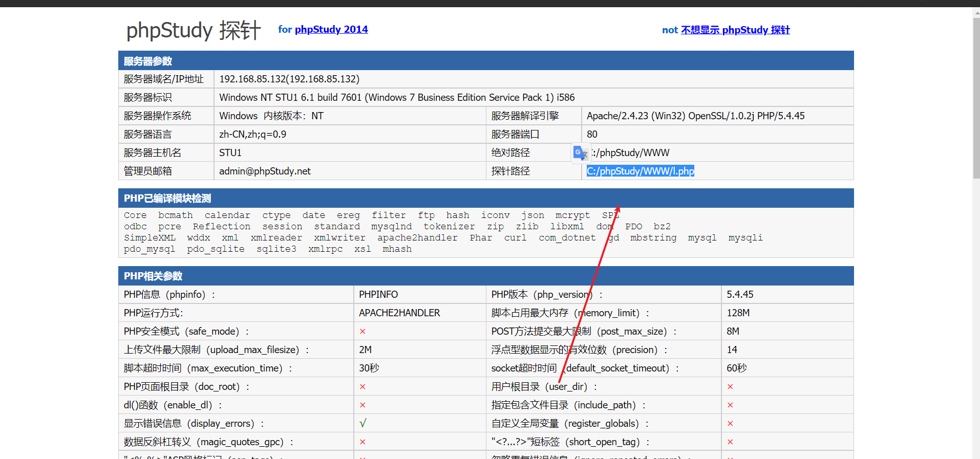Click the default_socket_timeout value 60秒

point(737,368)
